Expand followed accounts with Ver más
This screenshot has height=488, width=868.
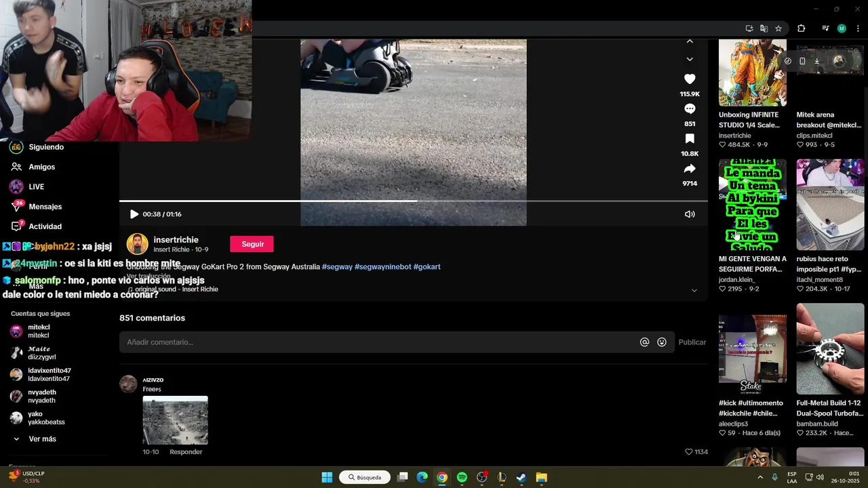point(42,439)
